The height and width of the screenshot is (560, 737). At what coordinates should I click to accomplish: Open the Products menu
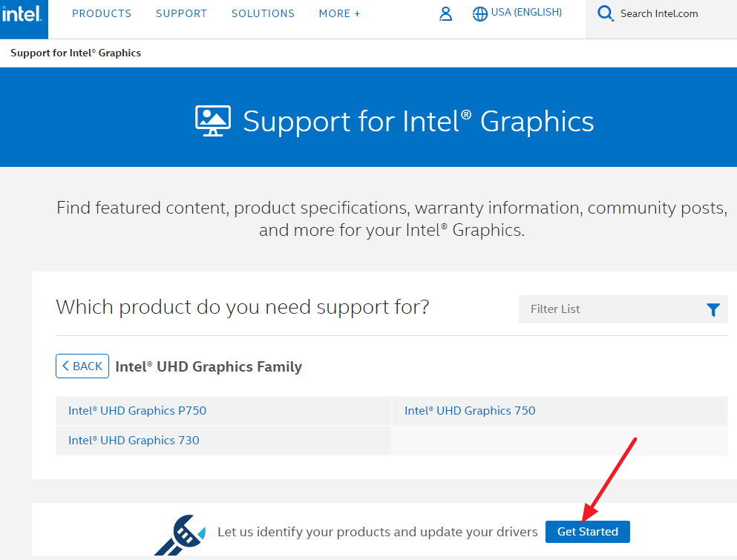(x=102, y=13)
